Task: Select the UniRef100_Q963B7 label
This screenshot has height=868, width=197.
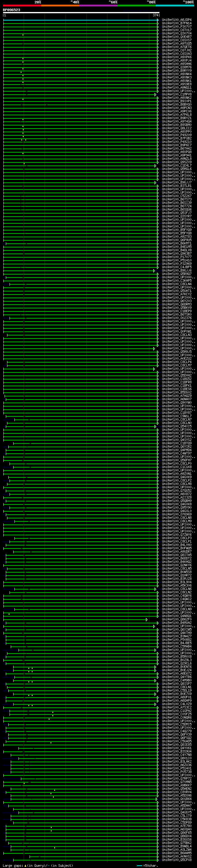Action: [177, 254]
